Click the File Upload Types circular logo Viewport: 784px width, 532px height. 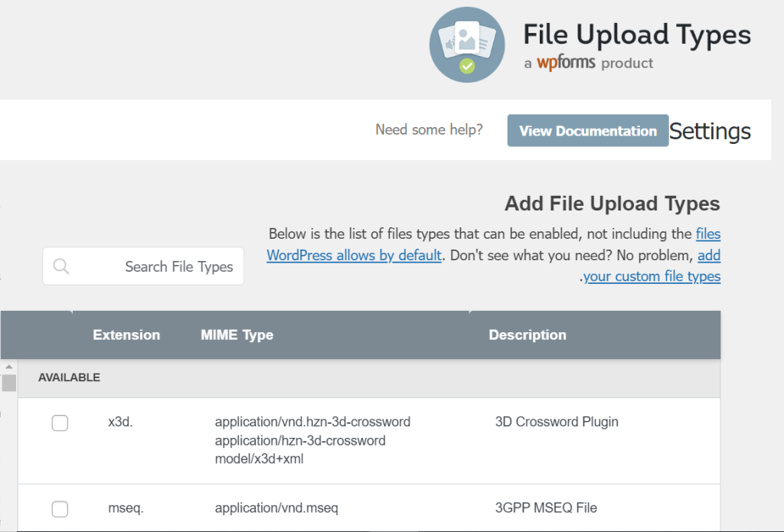[x=467, y=44]
